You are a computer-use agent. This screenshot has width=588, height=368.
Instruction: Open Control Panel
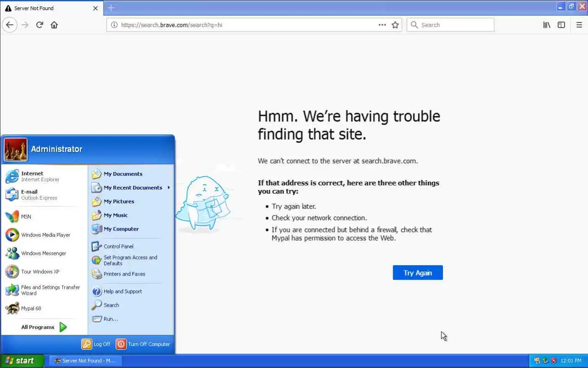click(x=131, y=247)
